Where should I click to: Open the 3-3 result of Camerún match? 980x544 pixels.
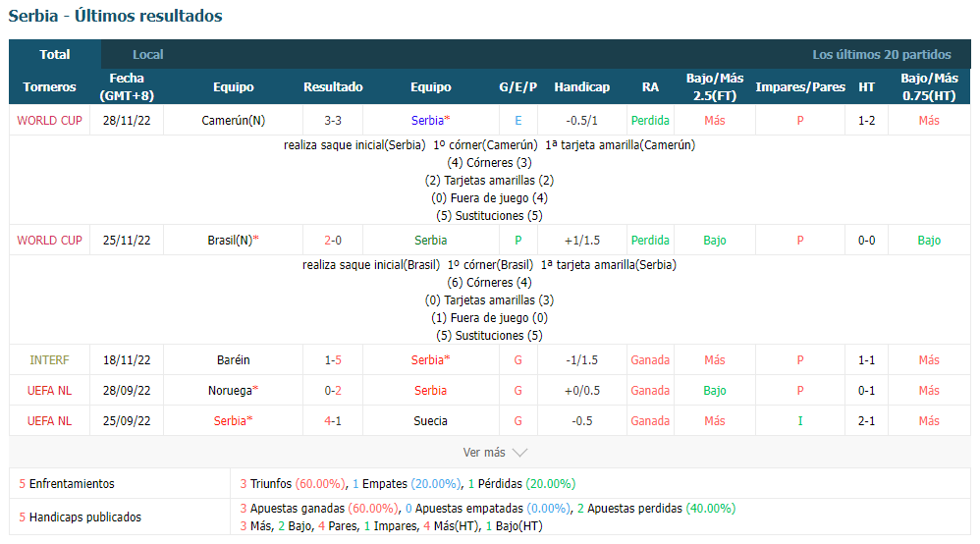(x=333, y=120)
